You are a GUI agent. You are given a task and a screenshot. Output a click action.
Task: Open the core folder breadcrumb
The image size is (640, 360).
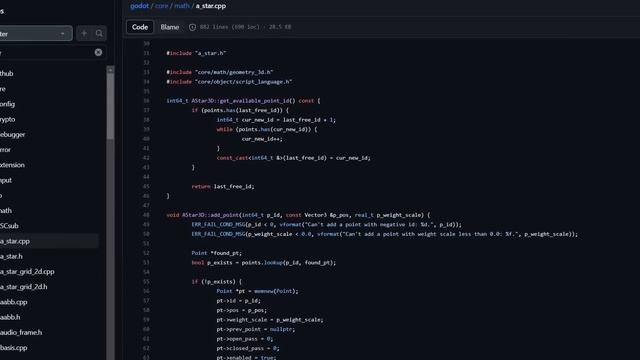(162, 6)
